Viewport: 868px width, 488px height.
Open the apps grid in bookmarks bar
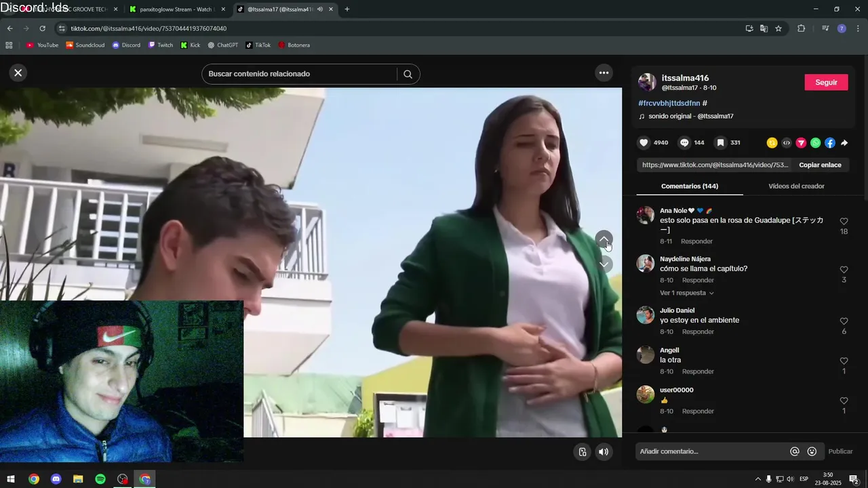click(x=9, y=45)
